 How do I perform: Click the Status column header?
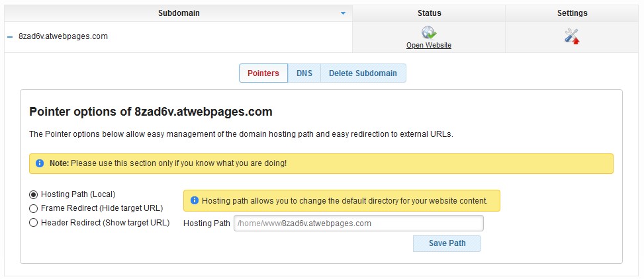point(429,13)
